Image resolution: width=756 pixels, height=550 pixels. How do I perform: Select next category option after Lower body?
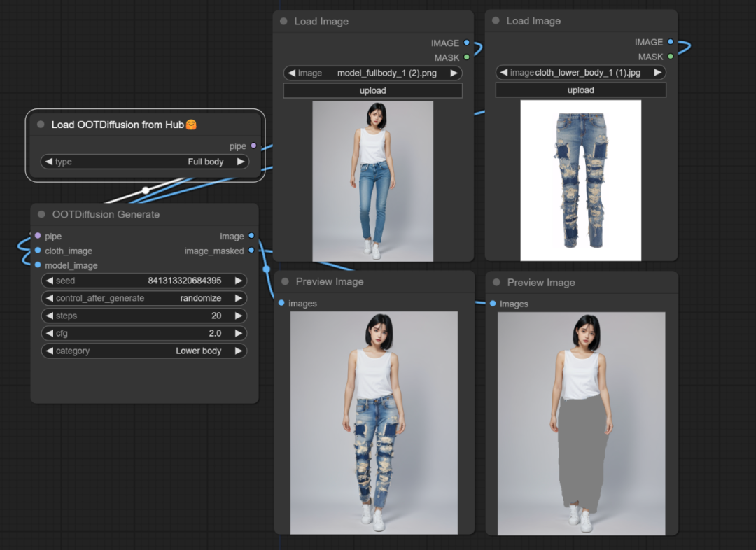click(x=238, y=351)
